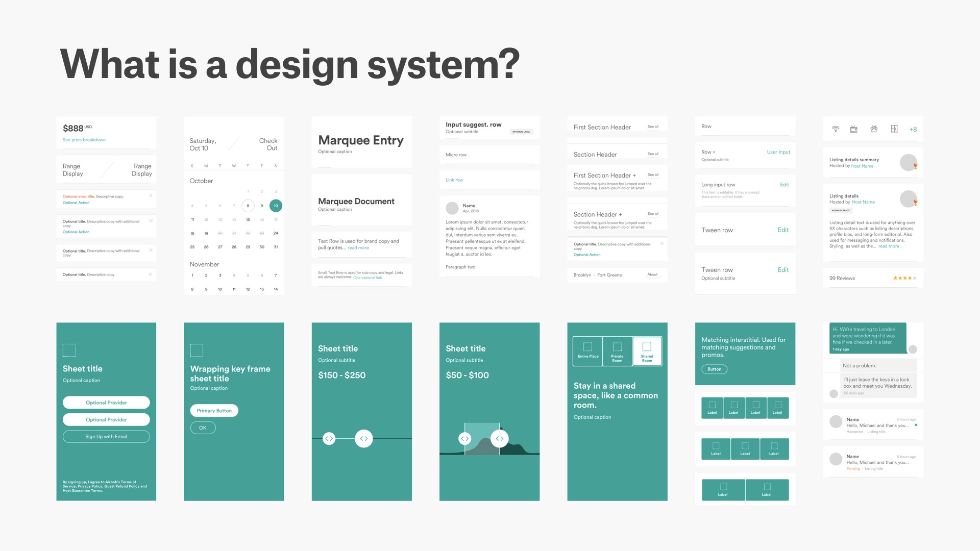Click the left handle of $50 - $100 histogram slider
This screenshot has height=551, width=980.
464,438
